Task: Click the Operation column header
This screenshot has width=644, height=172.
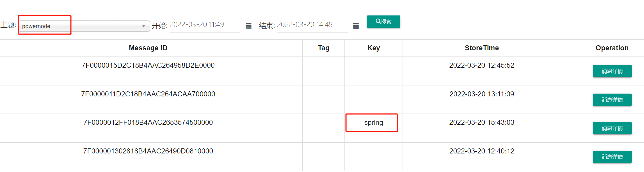Action: coord(612,48)
